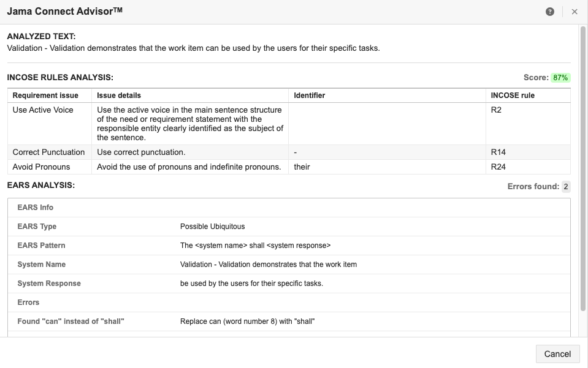Screen dimensions: 588x368
Task: Select the EARS Pattern row
Action: coord(41,246)
